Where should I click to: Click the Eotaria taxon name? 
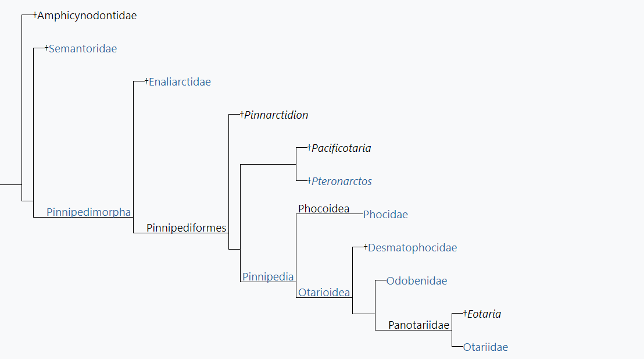tap(484, 314)
